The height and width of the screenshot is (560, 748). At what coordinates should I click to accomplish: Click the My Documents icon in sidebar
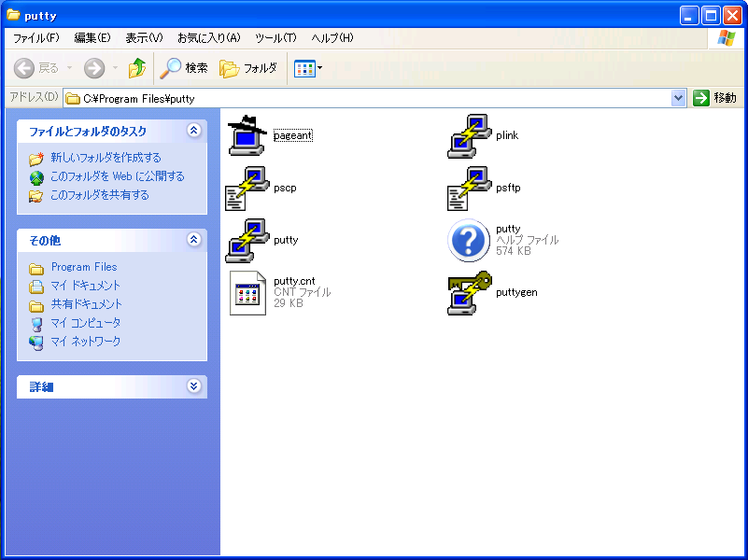[x=36, y=287]
